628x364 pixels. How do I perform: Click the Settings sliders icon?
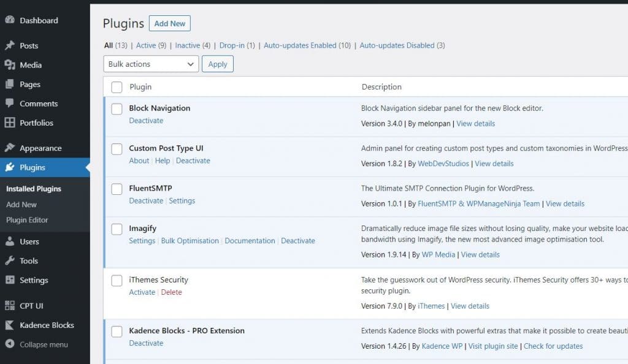pos(10,280)
